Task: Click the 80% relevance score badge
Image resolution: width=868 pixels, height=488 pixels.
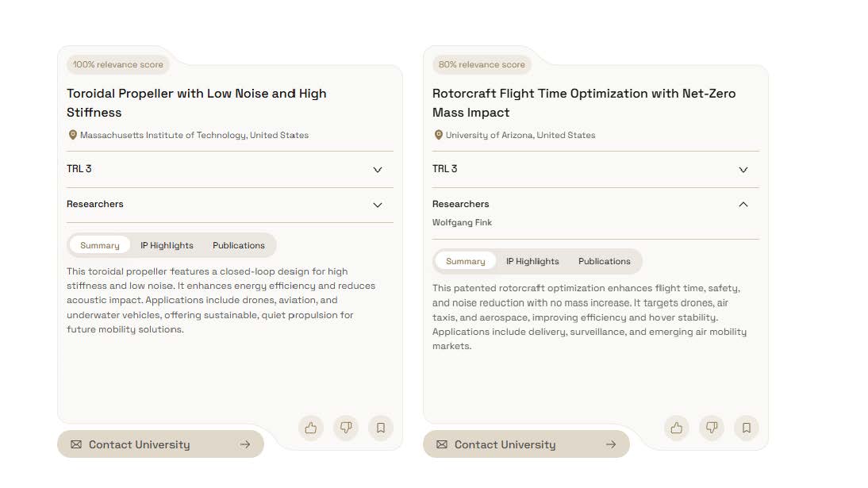Action: (482, 65)
